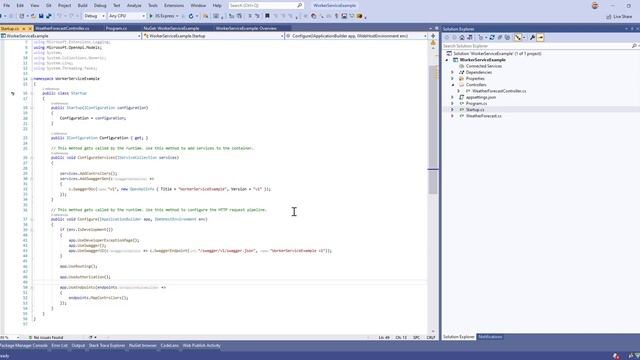Switch to the WeatherForecastController.cs tab
640x360 pixels.
[62, 28]
